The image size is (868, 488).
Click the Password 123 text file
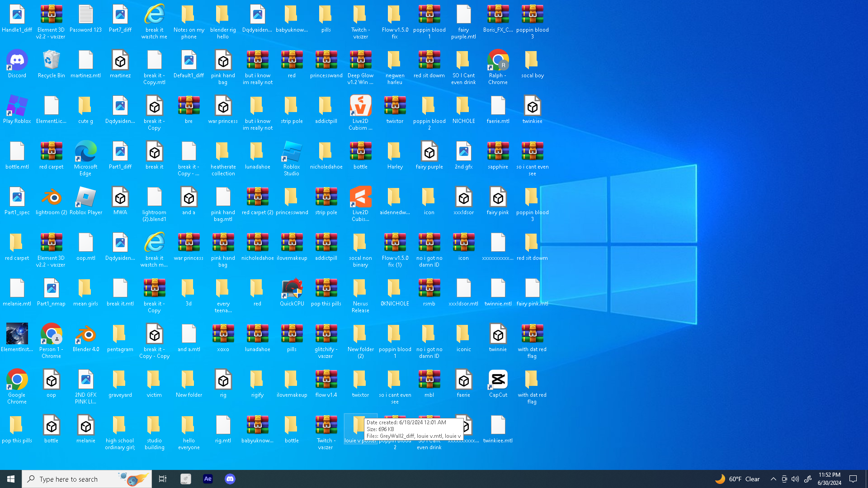point(86,19)
